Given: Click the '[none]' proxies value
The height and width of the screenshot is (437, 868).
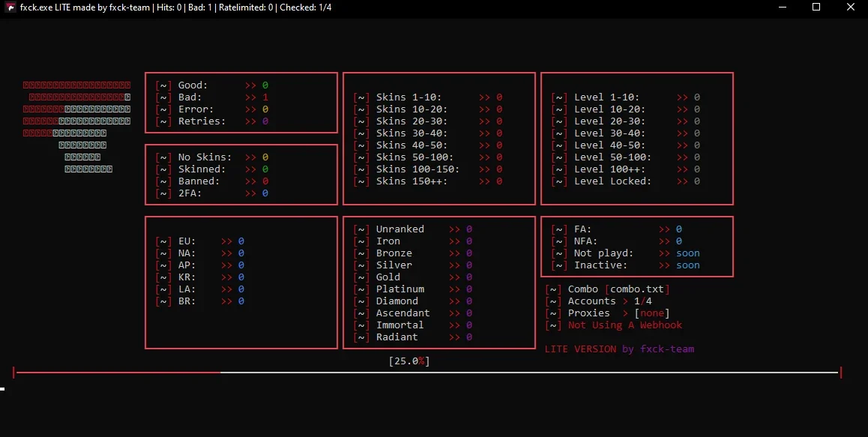Looking at the screenshot, I should (x=652, y=313).
